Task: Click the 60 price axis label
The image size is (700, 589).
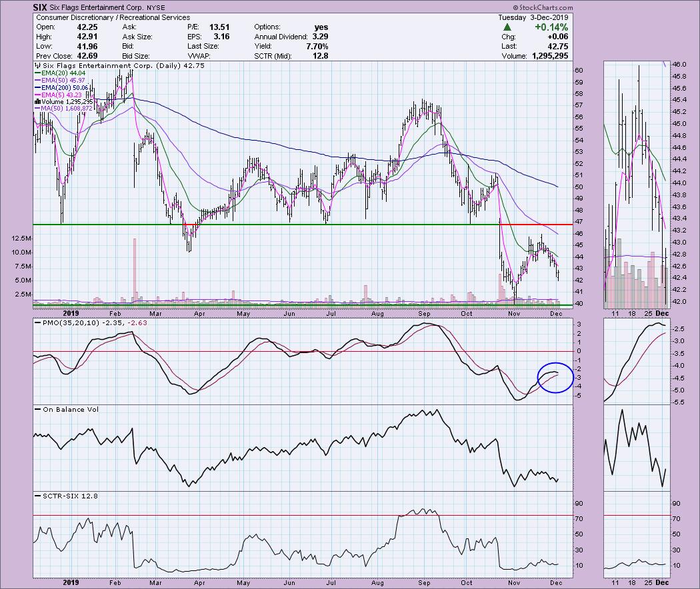Action: [x=579, y=71]
